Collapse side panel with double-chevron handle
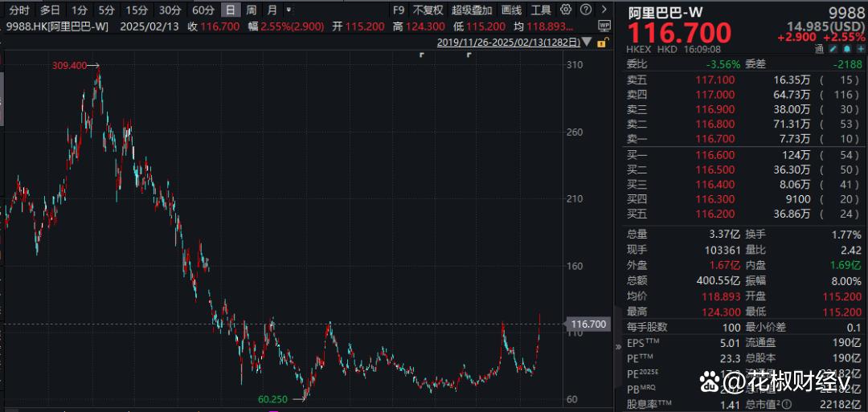 pyautogui.click(x=619, y=347)
